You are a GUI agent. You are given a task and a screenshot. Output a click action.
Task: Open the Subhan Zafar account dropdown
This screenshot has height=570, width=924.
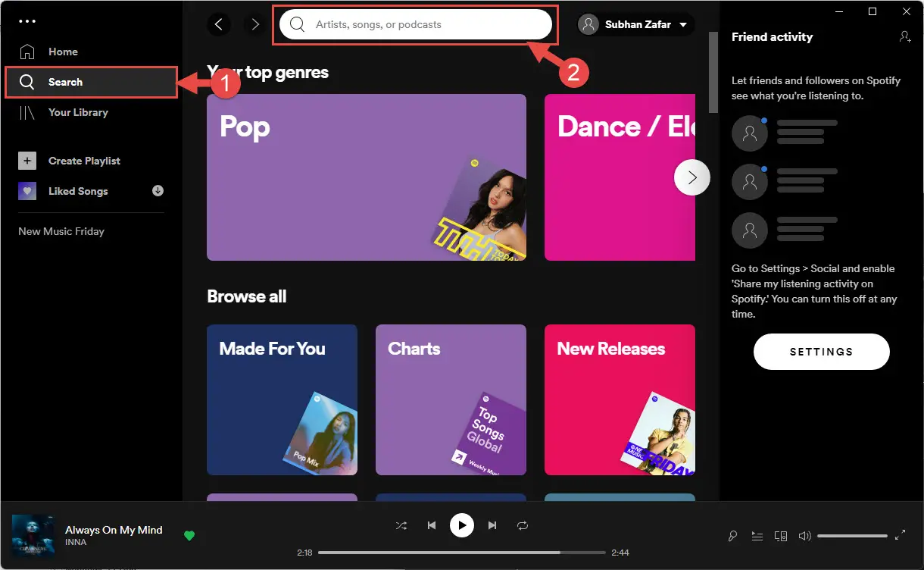coord(635,24)
